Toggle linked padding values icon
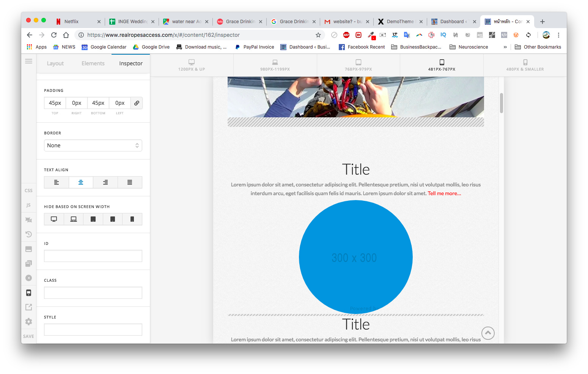 pos(137,103)
